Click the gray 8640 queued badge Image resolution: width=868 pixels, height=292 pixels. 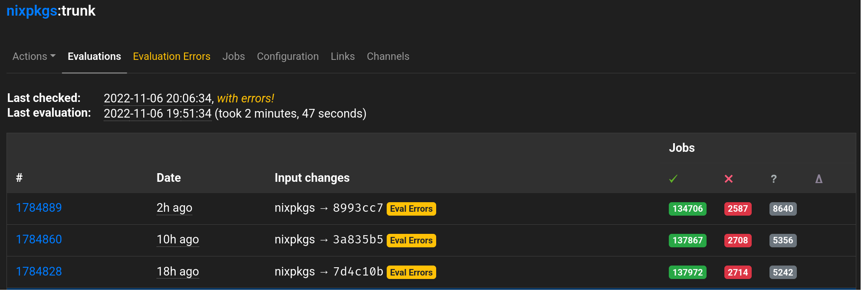[783, 209]
